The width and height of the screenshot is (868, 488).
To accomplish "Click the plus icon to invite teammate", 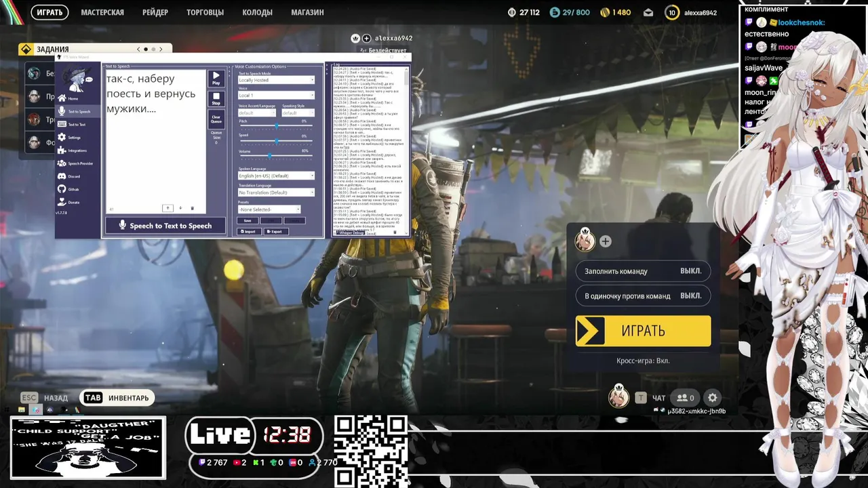I will [x=606, y=241].
